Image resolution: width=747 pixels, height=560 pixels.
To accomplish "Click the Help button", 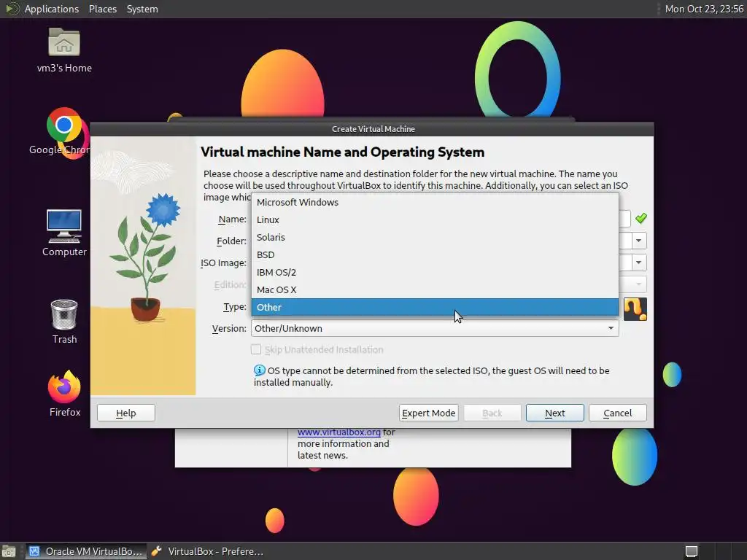I will [125, 413].
